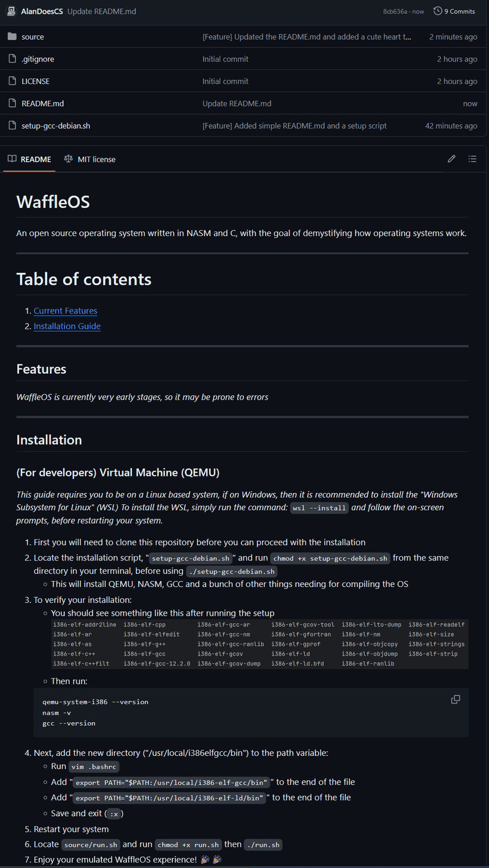This screenshot has width=489, height=868.
Task: Open the LICENSE file
Action: 35,81
